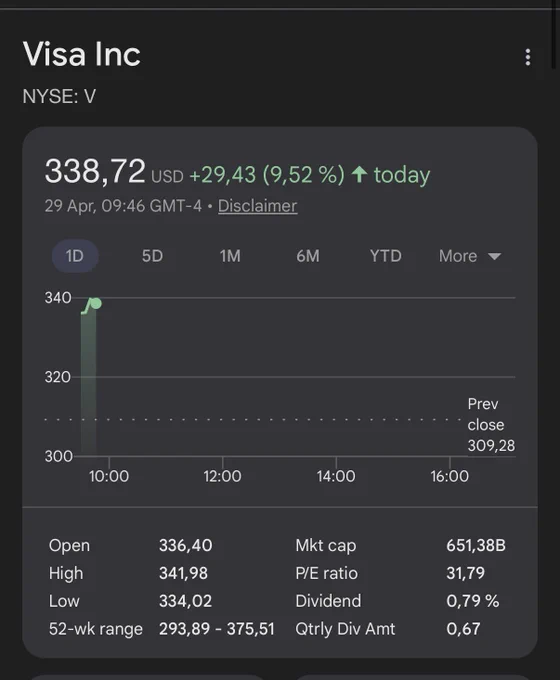Image resolution: width=560 pixels, height=680 pixels.
Task: Open the three-dot options menu
Action: coord(527,57)
